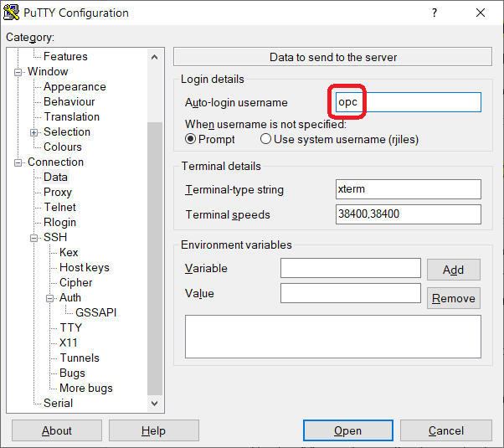
Task: Open the Bugs category
Action: pos(72,373)
